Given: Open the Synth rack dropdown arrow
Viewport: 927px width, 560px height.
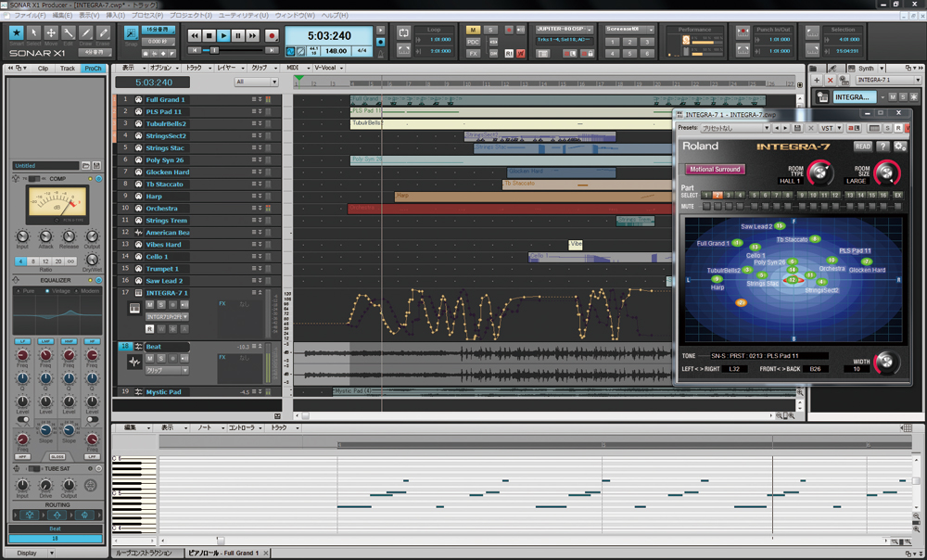Looking at the screenshot, I should [x=882, y=68].
